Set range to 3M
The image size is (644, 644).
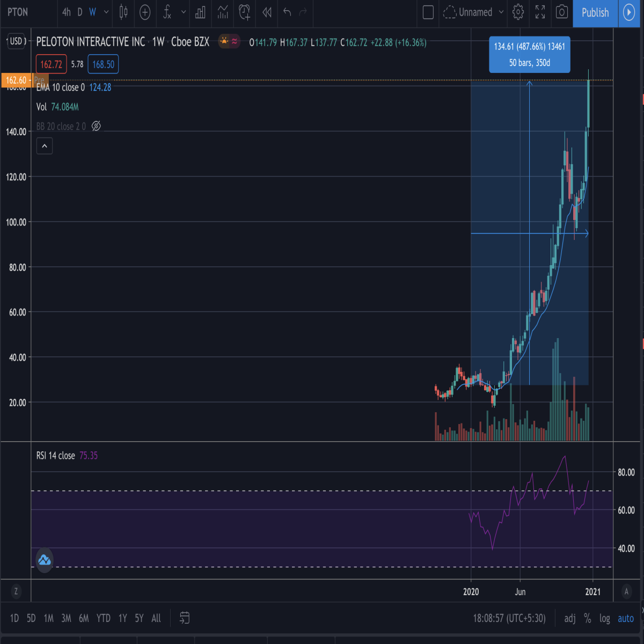click(x=66, y=618)
